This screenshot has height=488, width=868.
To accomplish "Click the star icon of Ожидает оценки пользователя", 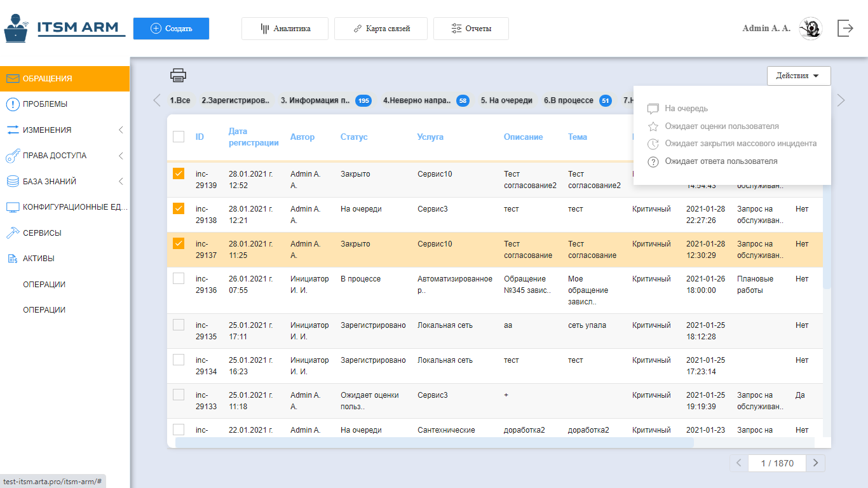I will pyautogui.click(x=653, y=126).
